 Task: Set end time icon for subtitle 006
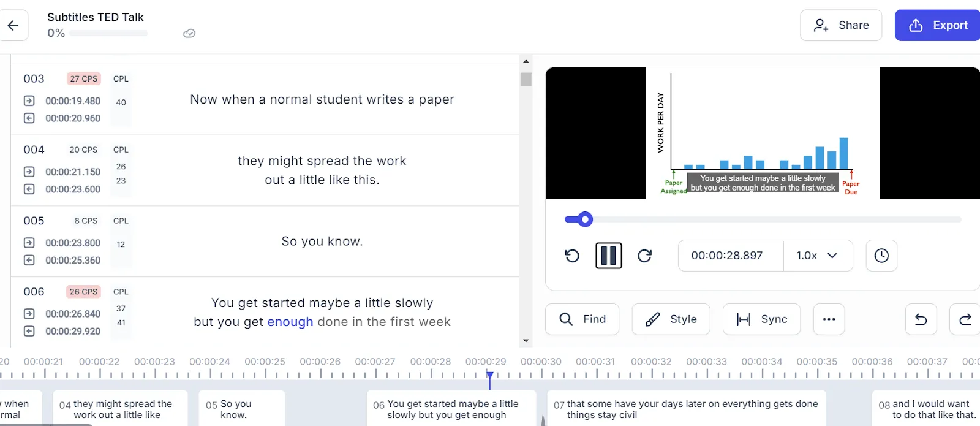(x=29, y=331)
